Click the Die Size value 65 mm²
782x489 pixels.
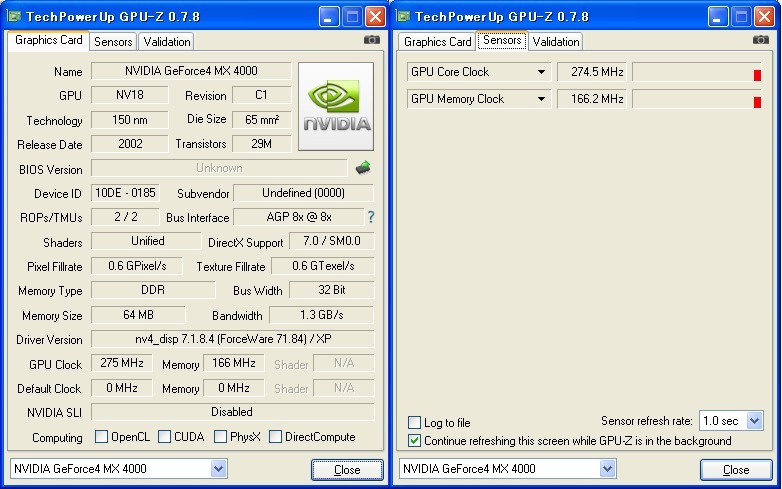262,120
